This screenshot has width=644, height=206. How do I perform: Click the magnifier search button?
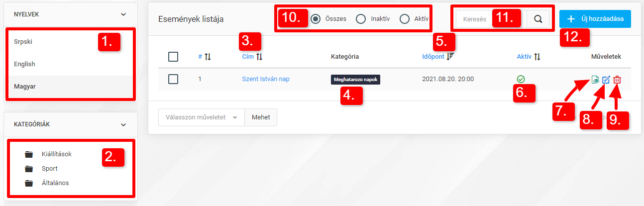[537, 19]
